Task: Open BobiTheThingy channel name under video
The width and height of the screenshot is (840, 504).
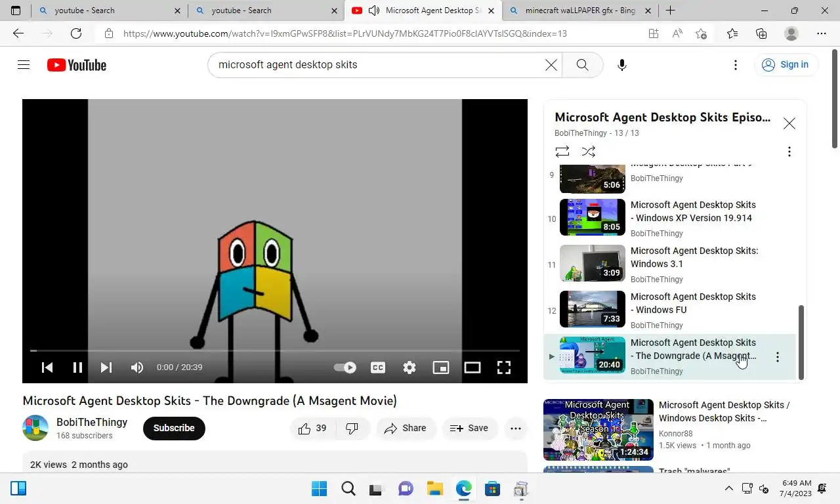Action: 92,422
